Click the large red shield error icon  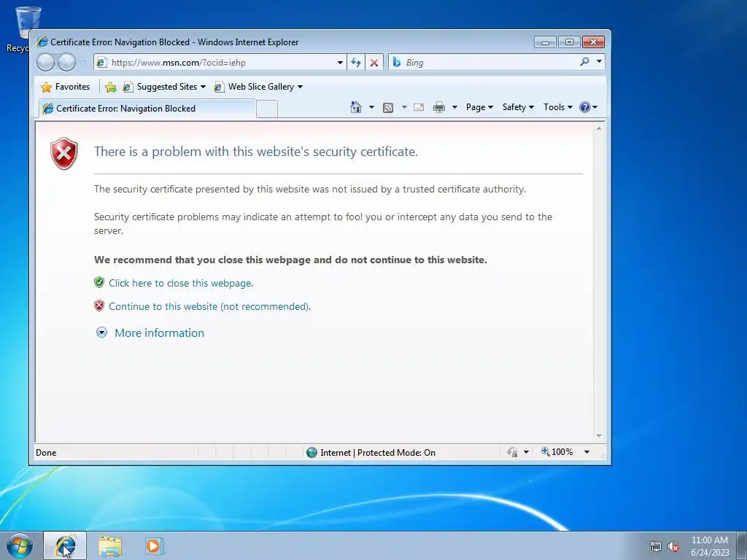tap(64, 153)
